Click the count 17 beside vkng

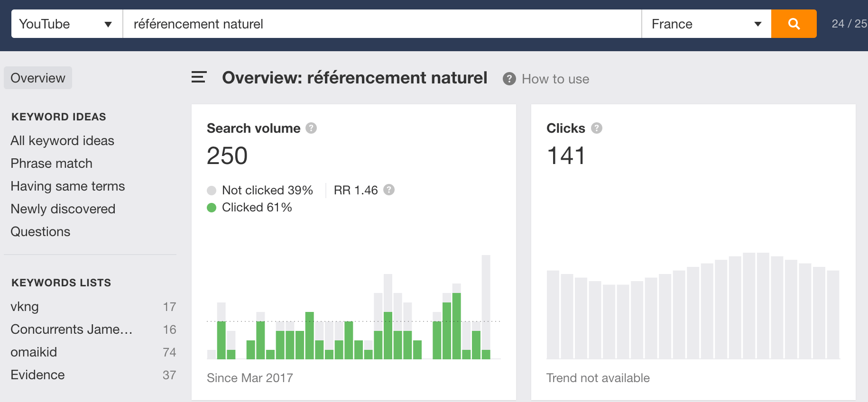click(169, 307)
